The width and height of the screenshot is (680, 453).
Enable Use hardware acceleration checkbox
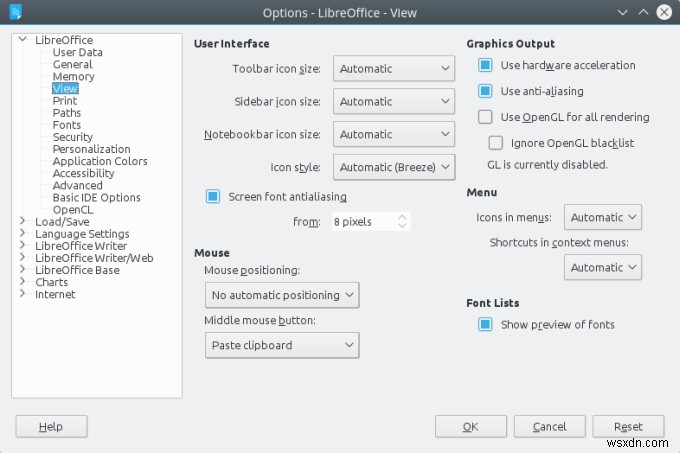(x=485, y=65)
